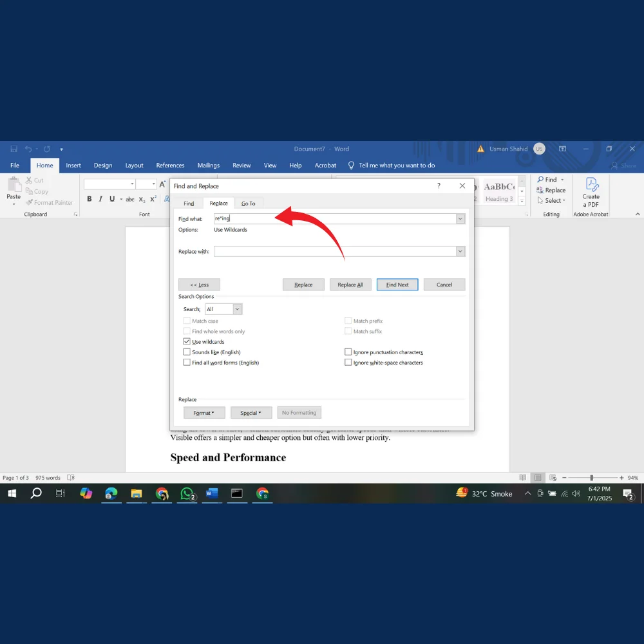Click the Undo arrow in title bar

tap(28, 149)
